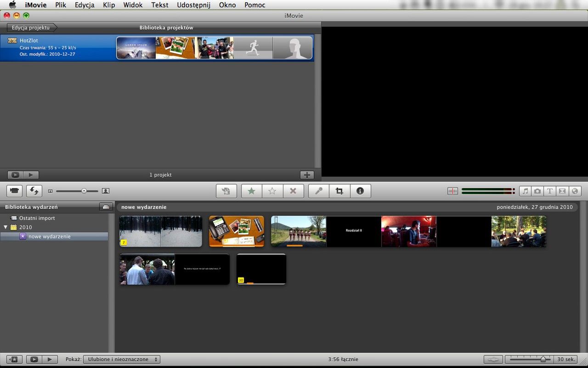Reject selection with the X button

293,191
